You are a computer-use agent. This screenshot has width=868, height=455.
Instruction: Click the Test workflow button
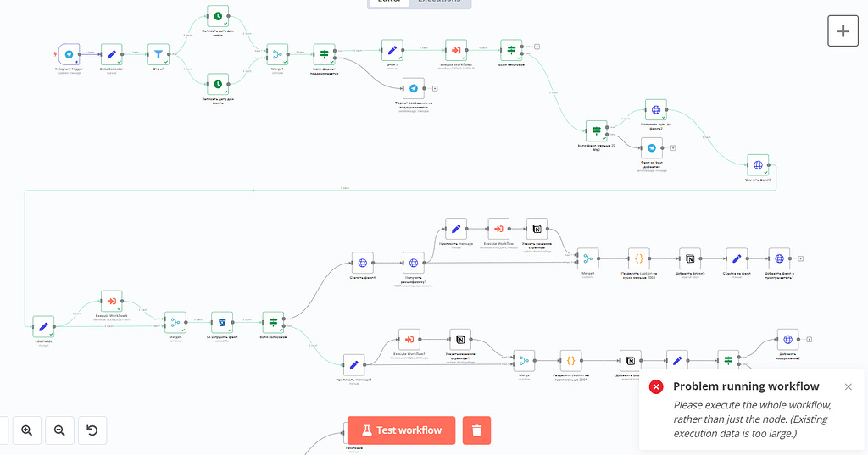point(401,430)
